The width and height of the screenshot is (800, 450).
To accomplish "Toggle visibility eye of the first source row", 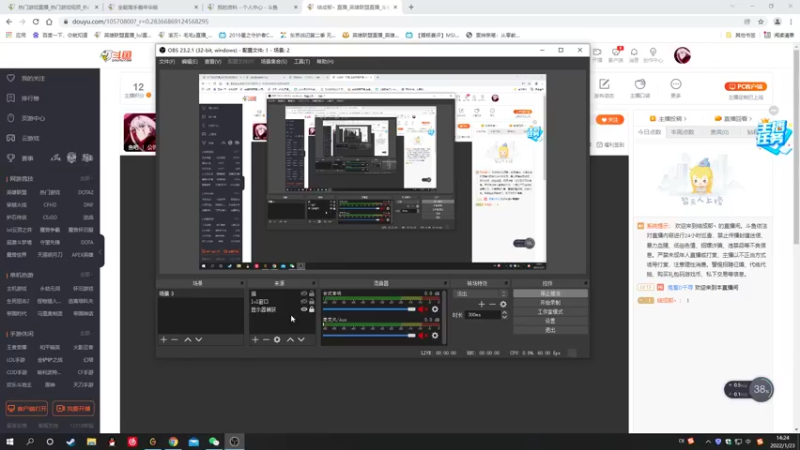I will click(x=304, y=294).
